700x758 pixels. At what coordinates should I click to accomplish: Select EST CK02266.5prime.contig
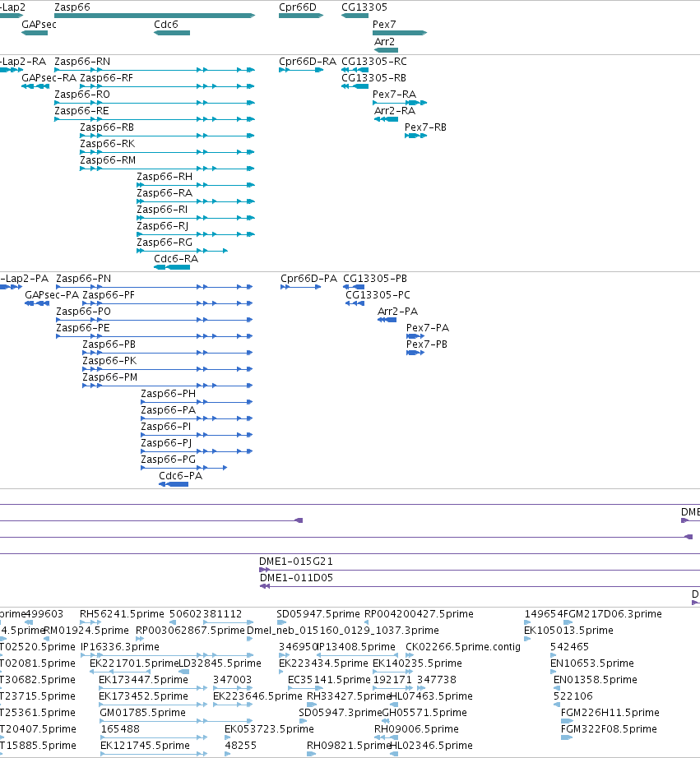(463, 647)
